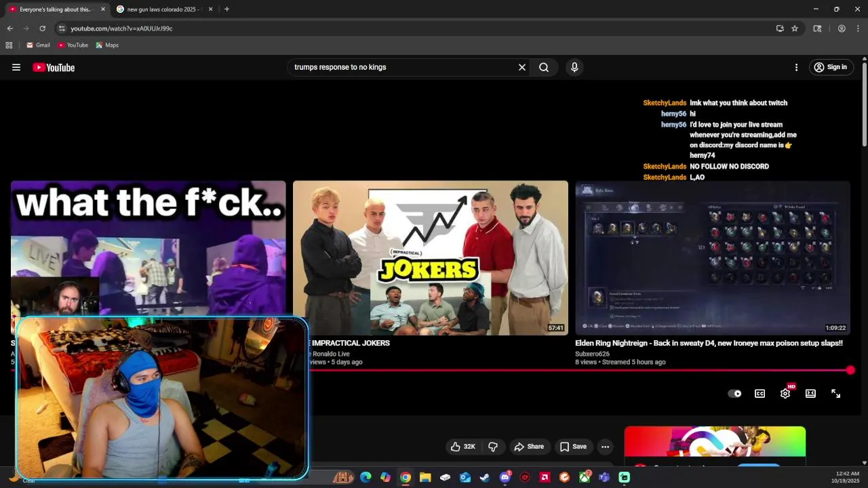
Task: Click the page vertical scrollbar
Action: (865, 103)
